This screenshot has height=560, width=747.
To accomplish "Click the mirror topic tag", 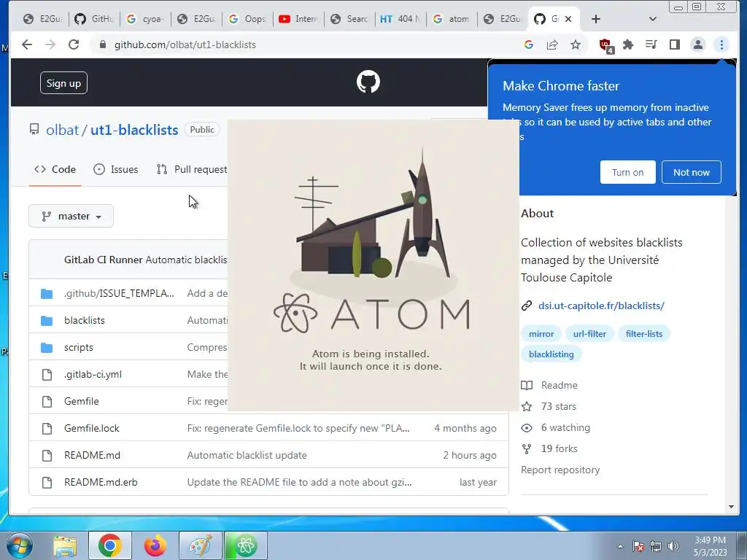I will click(541, 334).
